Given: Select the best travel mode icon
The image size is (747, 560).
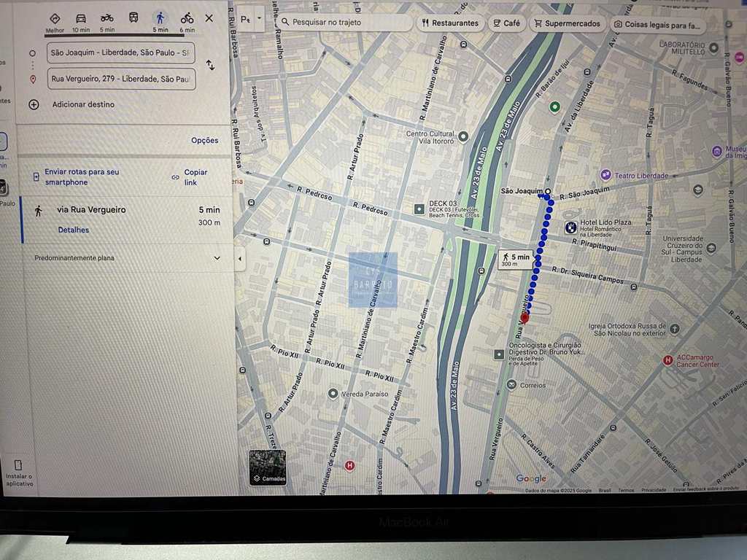Looking at the screenshot, I should click(x=55, y=19).
